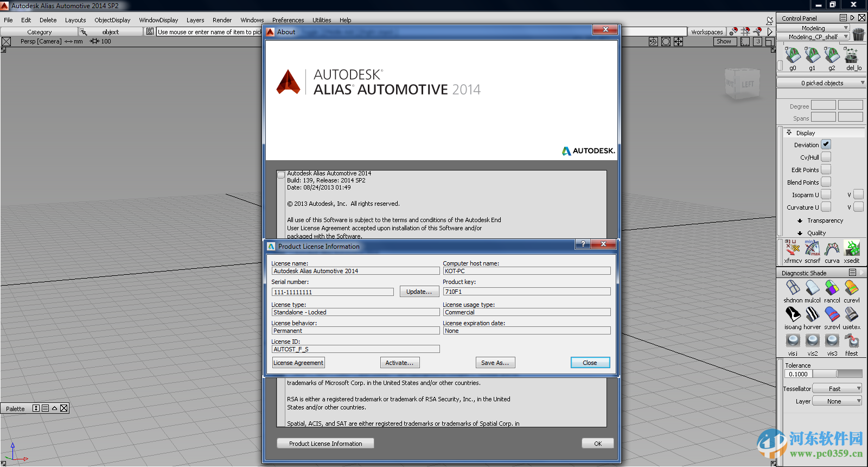Select the vis3 visualization shader
The height and width of the screenshot is (467, 868).
(x=832, y=341)
